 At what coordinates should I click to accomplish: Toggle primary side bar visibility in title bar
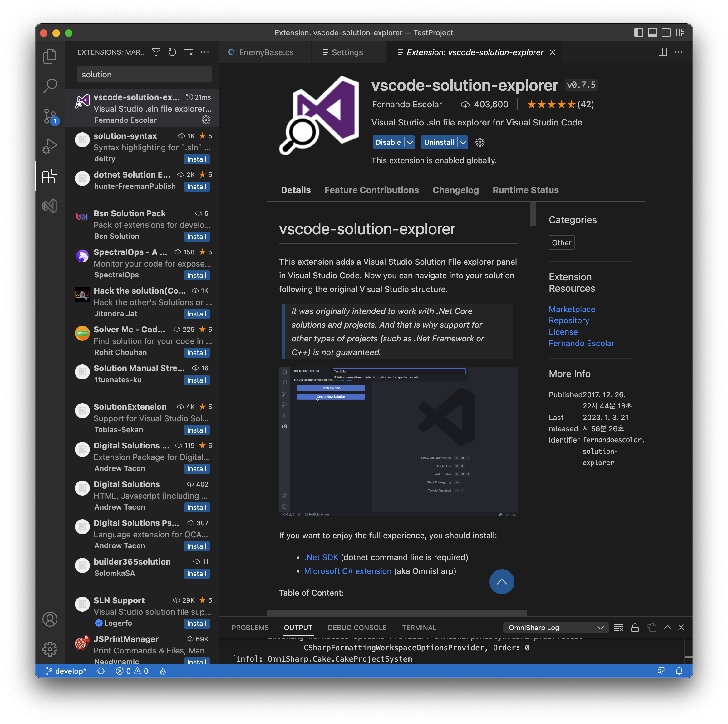pyautogui.click(x=638, y=33)
